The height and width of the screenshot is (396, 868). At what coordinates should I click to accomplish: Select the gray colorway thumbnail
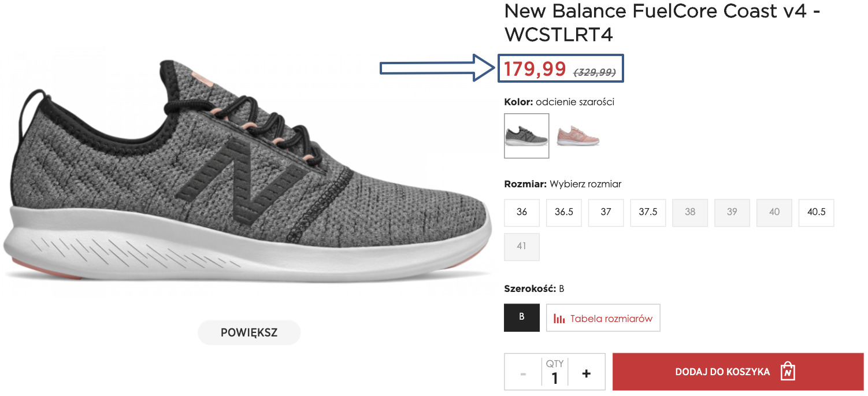526,136
